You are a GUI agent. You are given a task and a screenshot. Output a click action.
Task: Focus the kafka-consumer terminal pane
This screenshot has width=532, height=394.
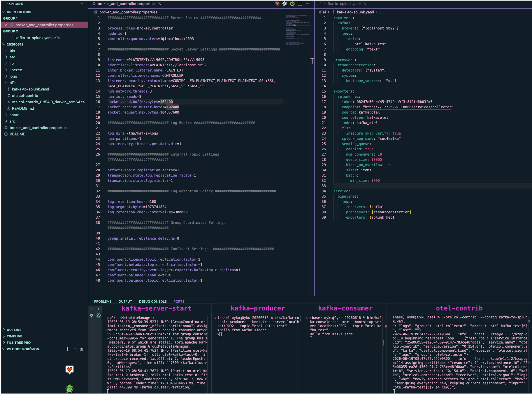pyautogui.click(x=345, y=352)
